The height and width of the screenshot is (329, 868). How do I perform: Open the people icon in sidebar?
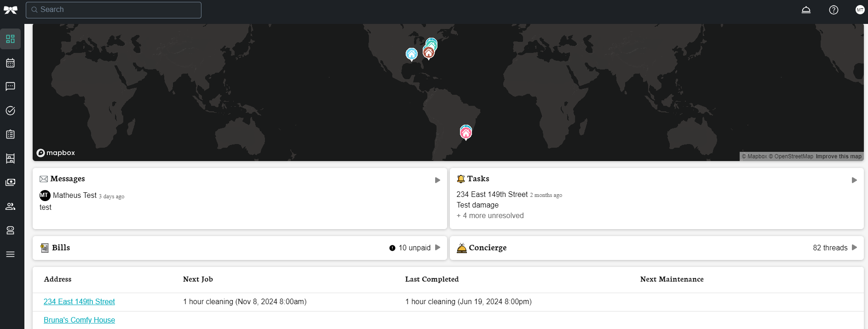(10, 207)
